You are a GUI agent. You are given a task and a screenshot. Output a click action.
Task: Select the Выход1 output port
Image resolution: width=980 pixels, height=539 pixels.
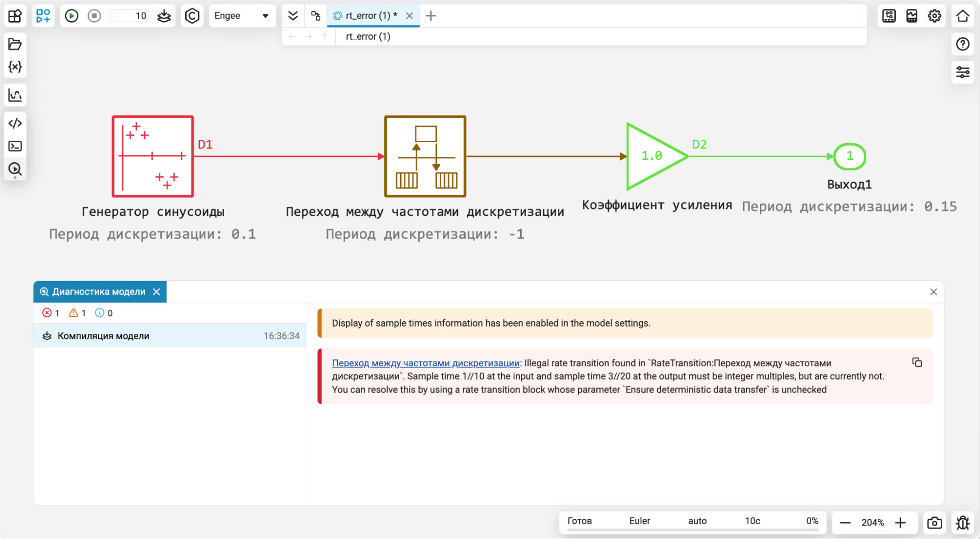(x=850, y=156)
